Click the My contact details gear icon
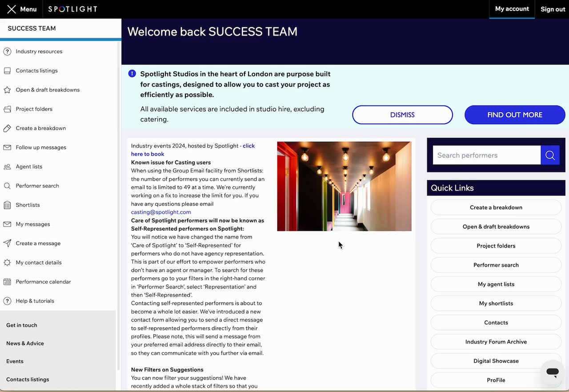Viewport: 569px width, 392px height. pos(7,262)
